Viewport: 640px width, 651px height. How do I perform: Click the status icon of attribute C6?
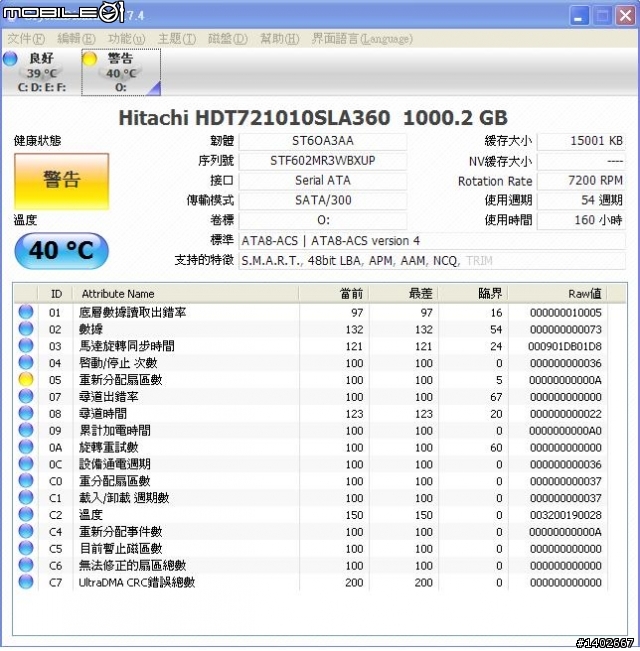click(26, 565)
